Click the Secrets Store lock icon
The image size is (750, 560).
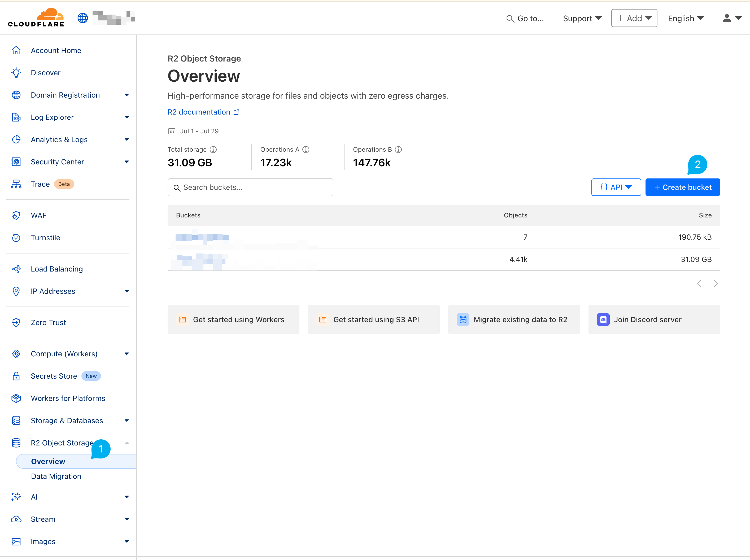coord(16,376)
